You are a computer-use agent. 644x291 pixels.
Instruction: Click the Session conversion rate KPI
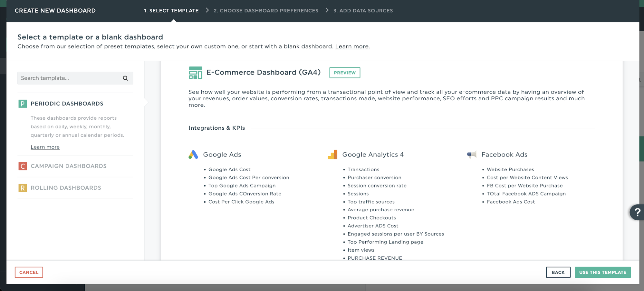click(377, 186)
